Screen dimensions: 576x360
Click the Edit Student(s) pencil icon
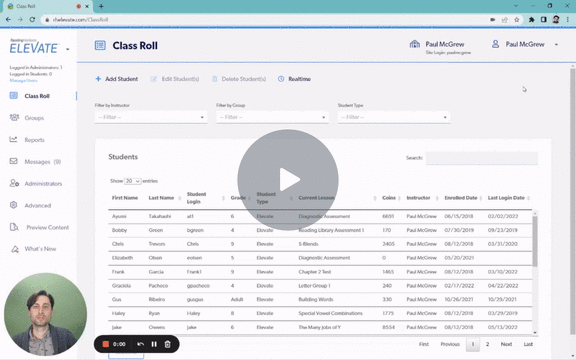coord(154,79)
